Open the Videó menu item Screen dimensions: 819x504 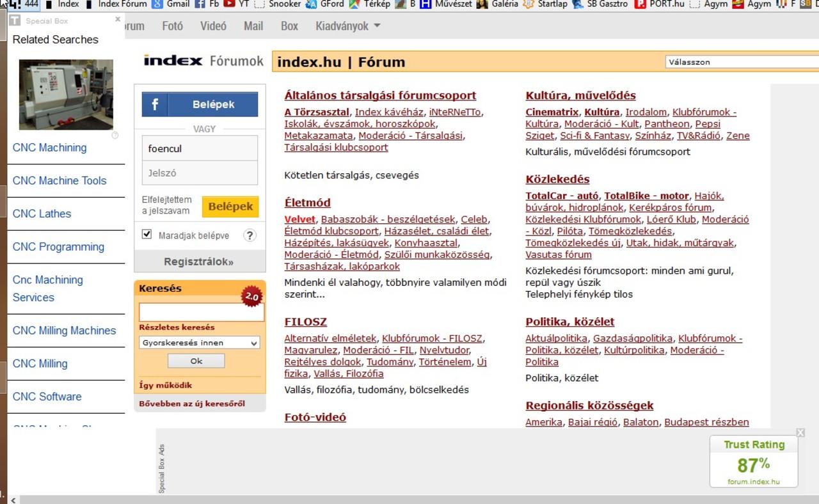tap(213, 26)
